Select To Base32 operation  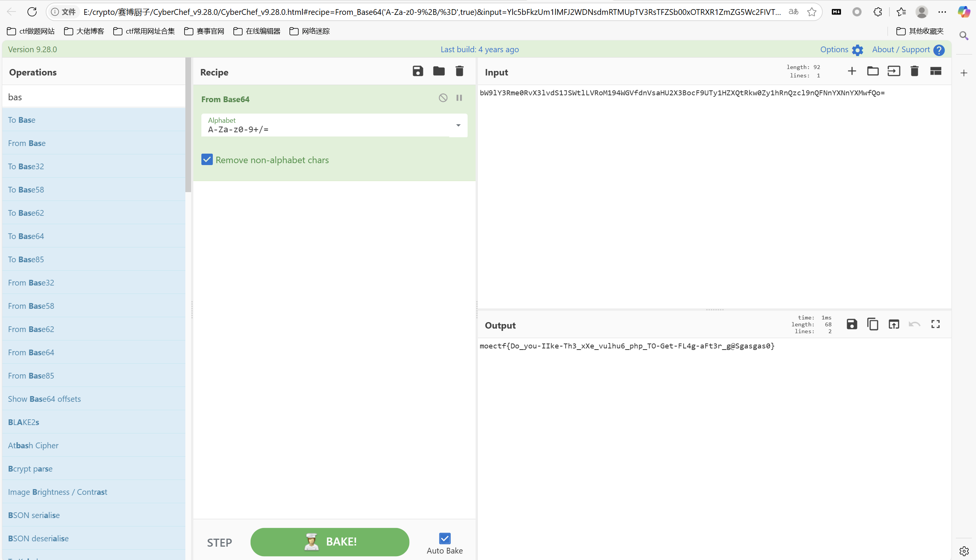(x=94, y=166)
